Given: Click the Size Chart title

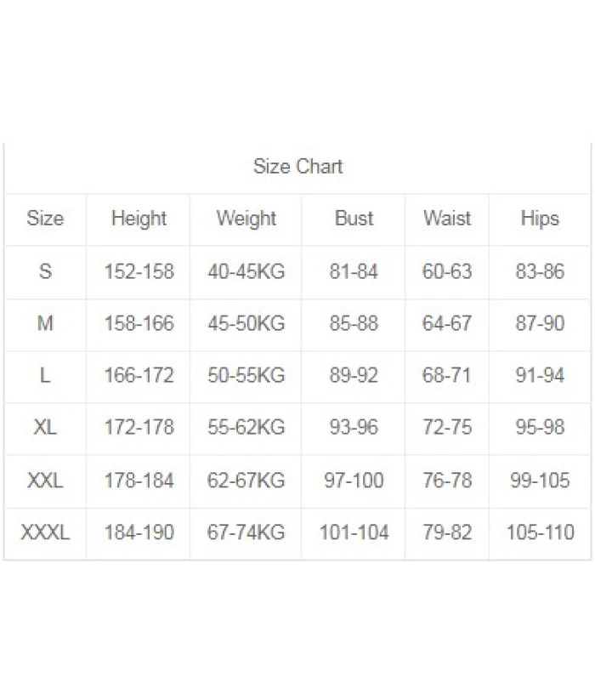Looking at the screenshot, I should (297, 167).
